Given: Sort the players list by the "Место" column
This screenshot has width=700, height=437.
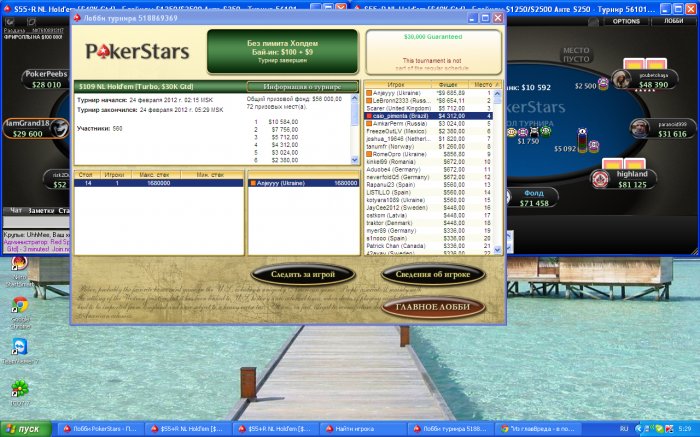Looking at the screenshot, I should tap(484, 84).
